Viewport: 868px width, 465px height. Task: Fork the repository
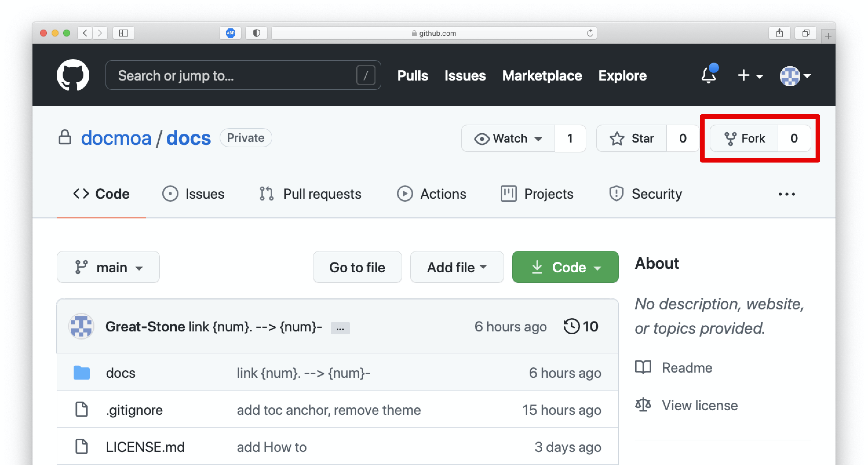[744, 138]
